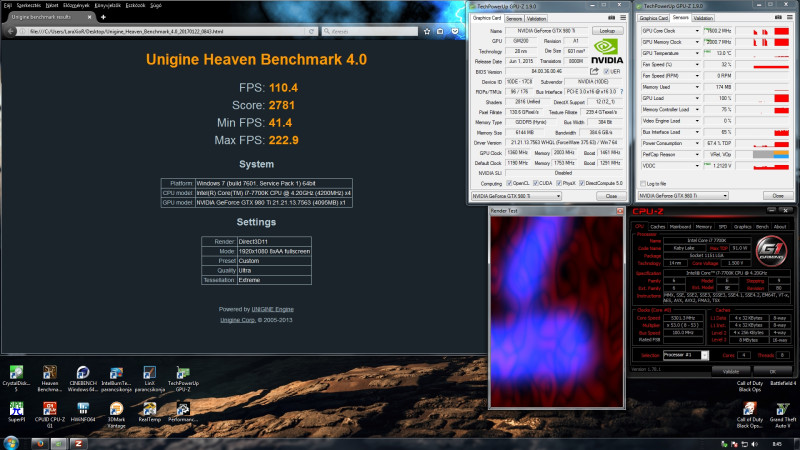Open the Unigine Corp. link
The image size is (800, 450).
pyautogui.click(x=238, y=320)
